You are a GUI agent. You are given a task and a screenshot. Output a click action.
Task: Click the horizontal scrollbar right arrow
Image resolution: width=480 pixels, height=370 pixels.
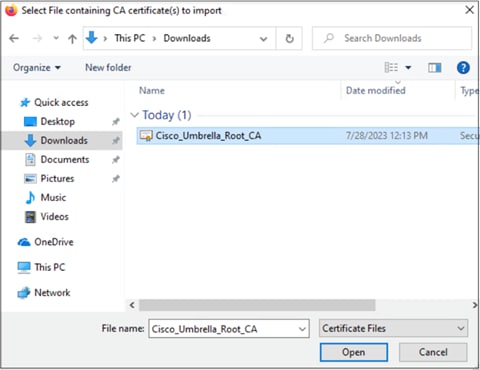pyautogui.click(x=474, y=305)
